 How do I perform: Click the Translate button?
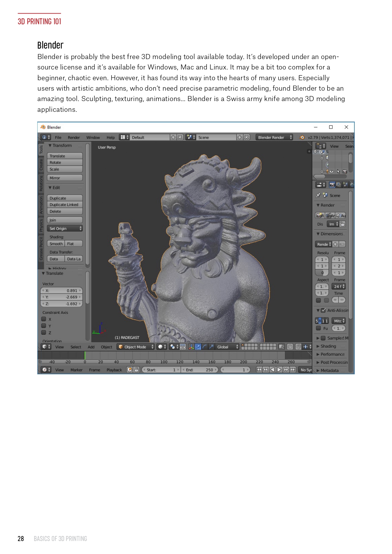coord(65,156)
